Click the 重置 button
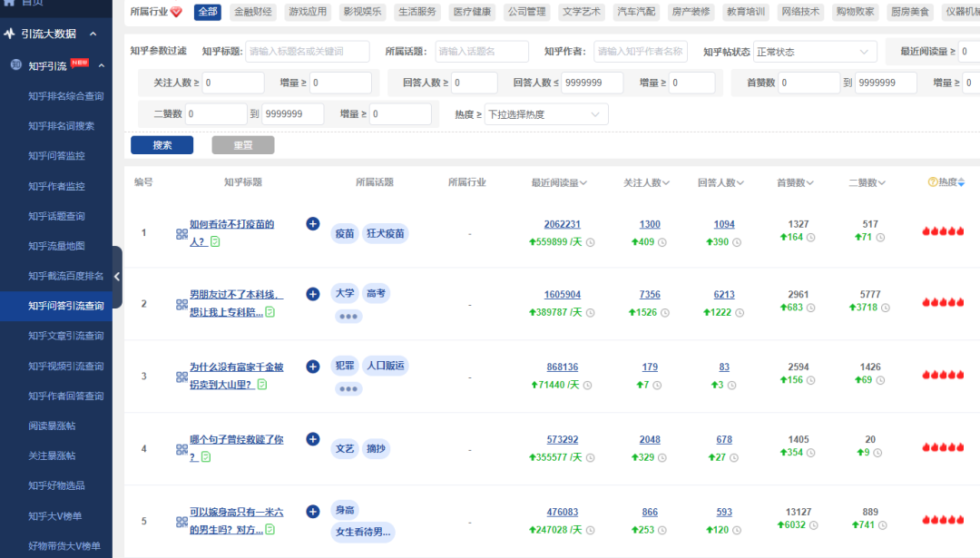The width and height of the screenshot is (980, 558). tap(243, 145)
